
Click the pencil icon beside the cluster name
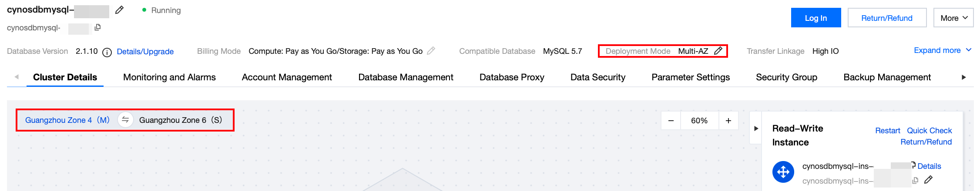[x=119, y=10]
